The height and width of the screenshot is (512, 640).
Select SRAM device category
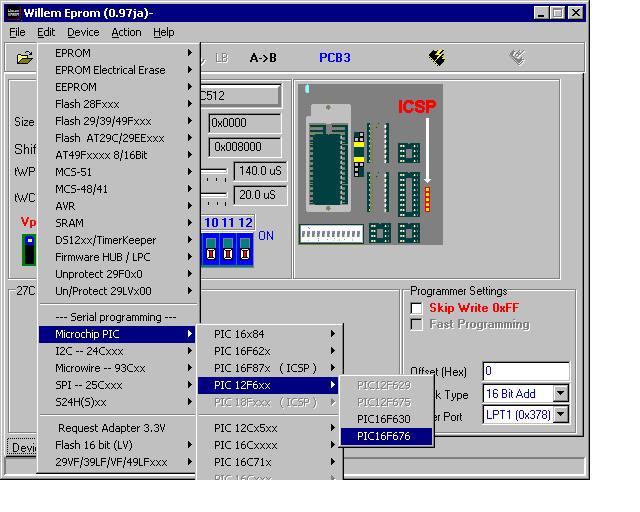(x=117, y=223)
